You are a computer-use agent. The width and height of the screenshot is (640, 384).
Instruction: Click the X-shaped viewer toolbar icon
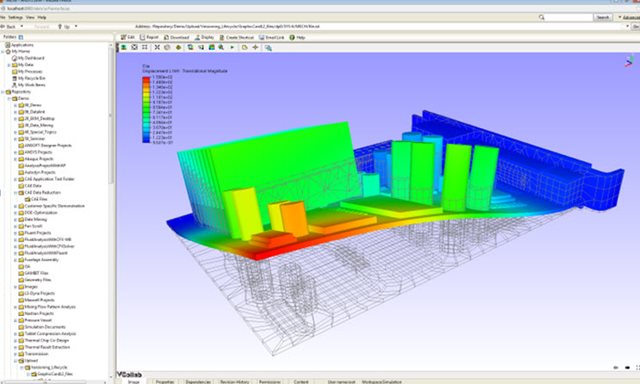157,47
